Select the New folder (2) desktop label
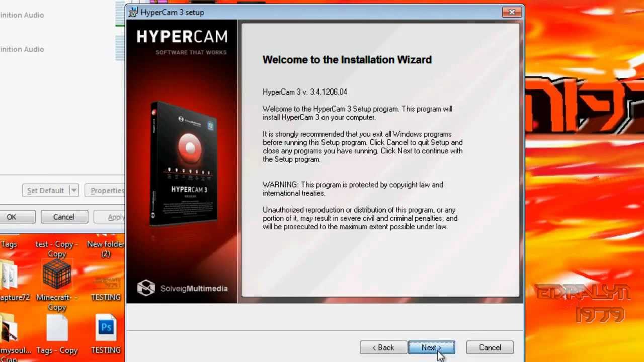Image resolution: width=644 pixels, height=362 pixels. click(x=106, y=249)
